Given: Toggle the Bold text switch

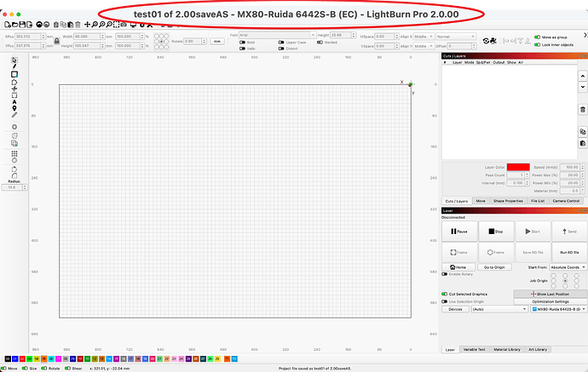Looking at the screenshot, I should tap(242, 43).
